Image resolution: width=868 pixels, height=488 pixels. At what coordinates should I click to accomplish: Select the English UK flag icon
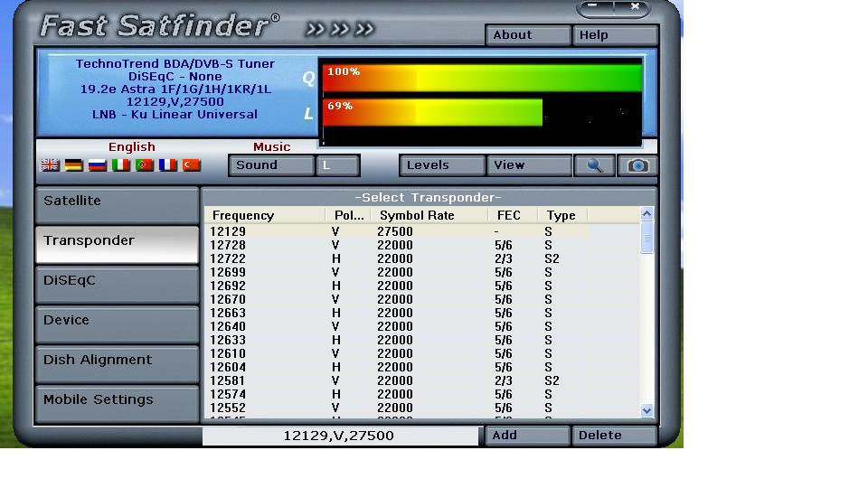pos(50,164)
